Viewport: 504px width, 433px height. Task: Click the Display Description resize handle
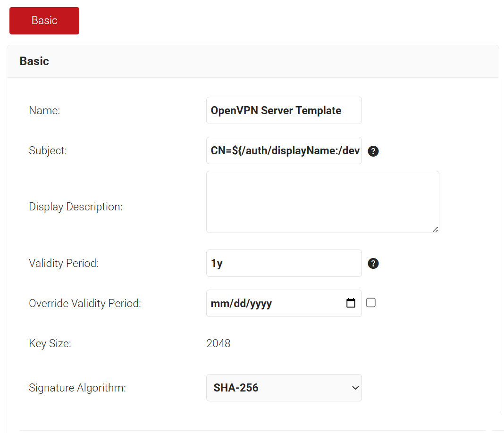pos(435,229)
